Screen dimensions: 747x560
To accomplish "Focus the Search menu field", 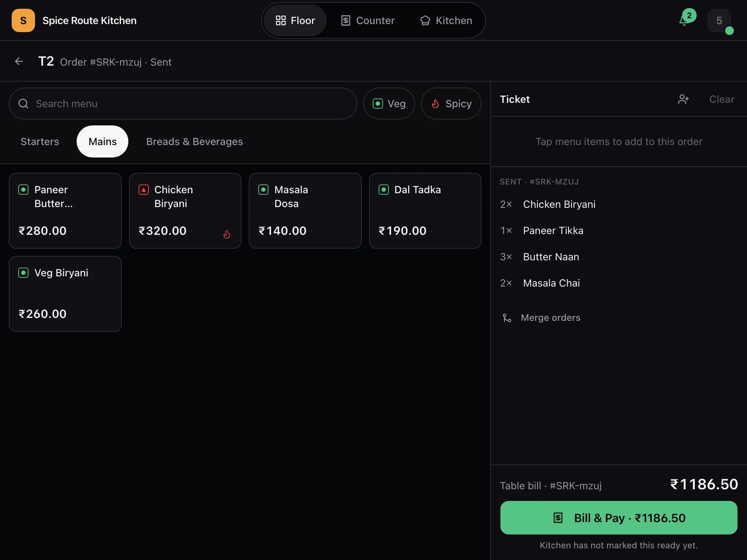I will pos(183,104).
